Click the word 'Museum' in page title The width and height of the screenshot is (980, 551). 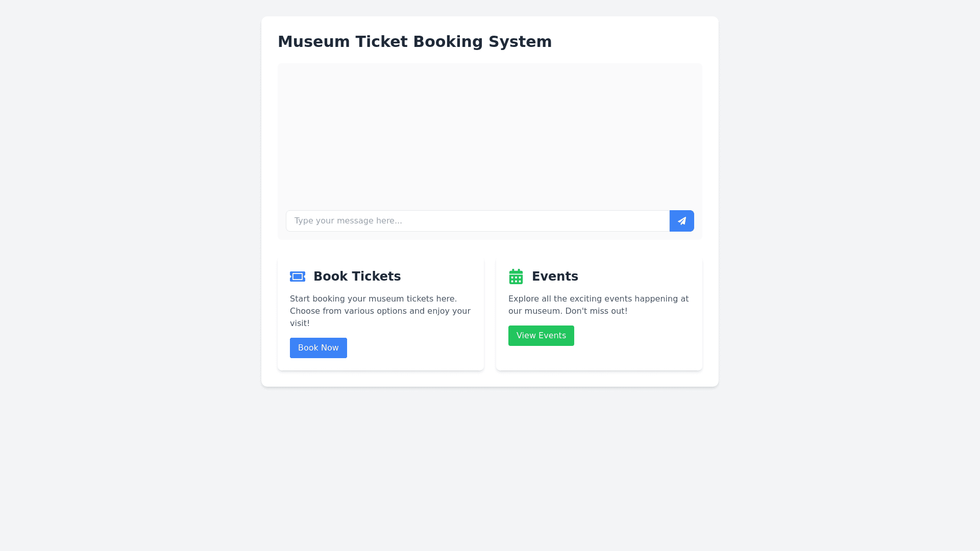314,42
